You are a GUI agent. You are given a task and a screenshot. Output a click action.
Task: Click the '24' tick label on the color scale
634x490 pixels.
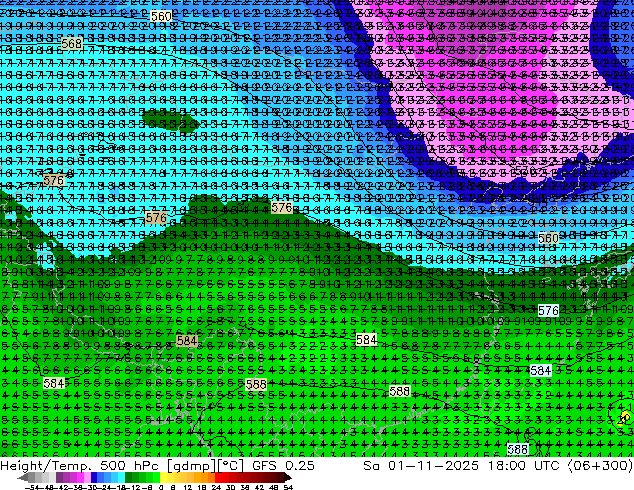coord(216,487)
